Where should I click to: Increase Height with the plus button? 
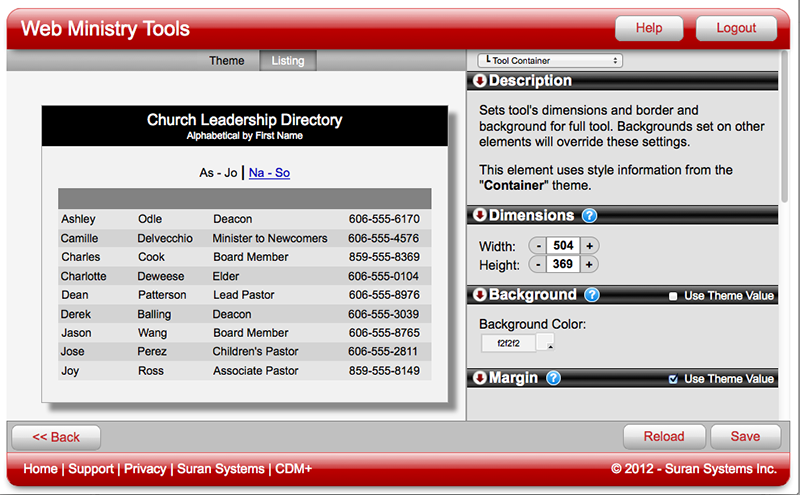(589, 265)
